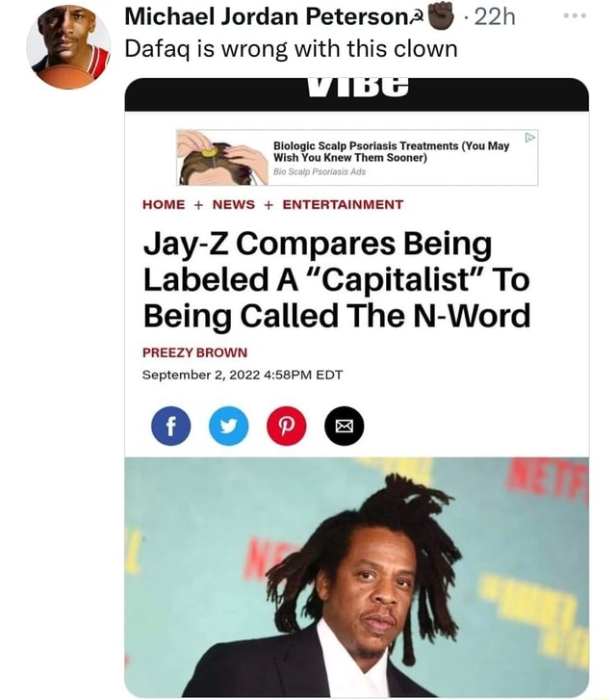
Task: Click the email share icon
Action: pyautogui.click(x=345, y=426)
